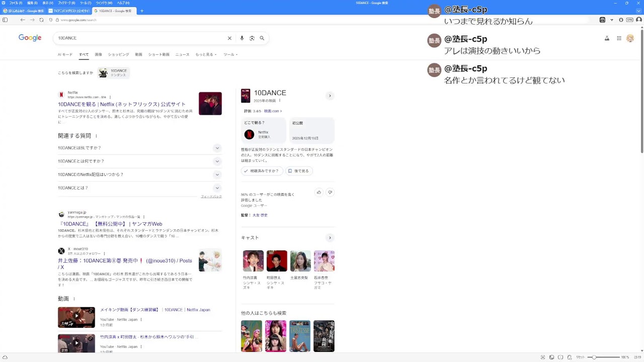This screenshot has width=644, height=362.
Task: Switch to ショート動画 tab
Action: 158,54
